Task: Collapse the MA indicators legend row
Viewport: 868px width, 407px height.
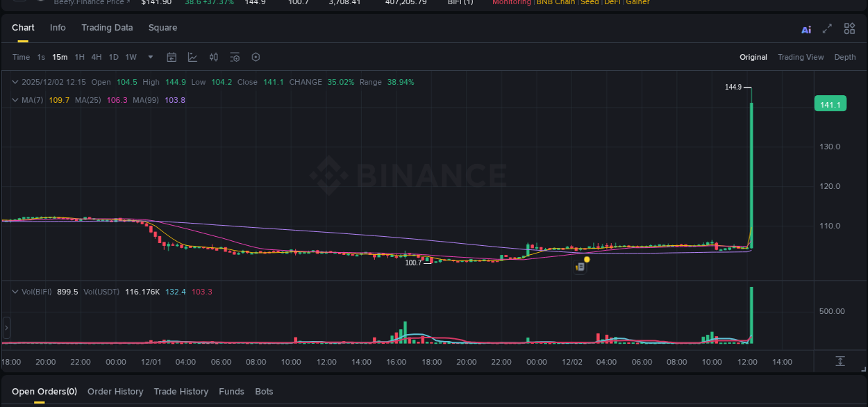Action: tap(14, 99)
